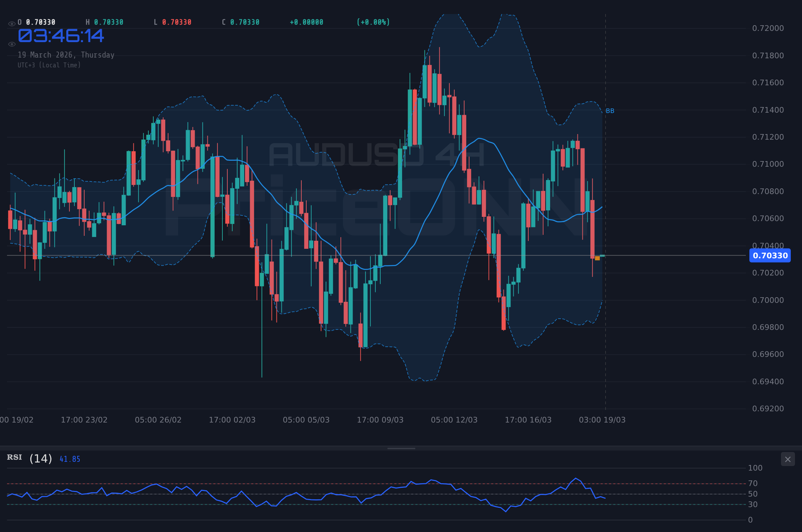Image resolution: width=802 pixels, height=532 pixels.
Task: Select the RSI period value (14)
Action: click(x=40, y=458)
